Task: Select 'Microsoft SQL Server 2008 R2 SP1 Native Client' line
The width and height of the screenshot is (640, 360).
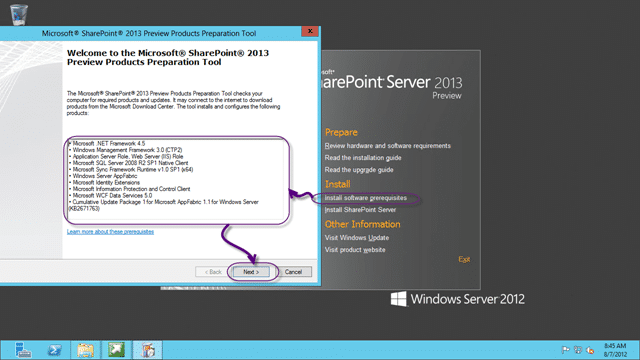Action: (129, 163)
